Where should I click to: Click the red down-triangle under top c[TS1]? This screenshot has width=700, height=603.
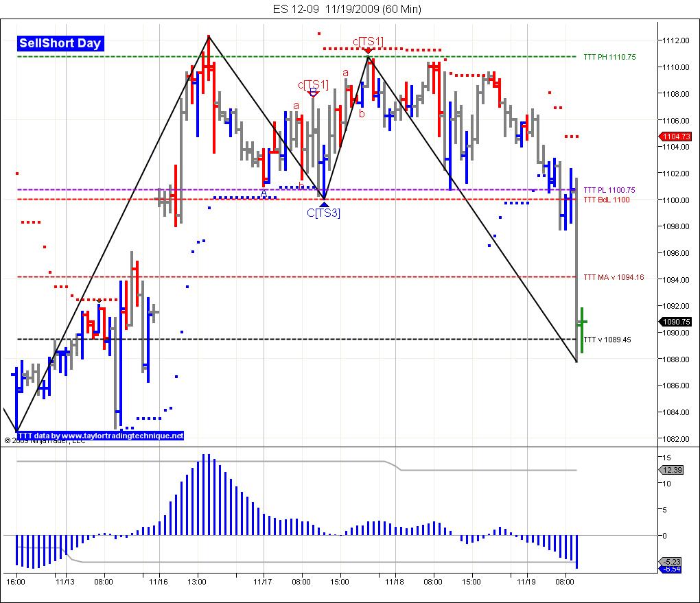[368, 51]
